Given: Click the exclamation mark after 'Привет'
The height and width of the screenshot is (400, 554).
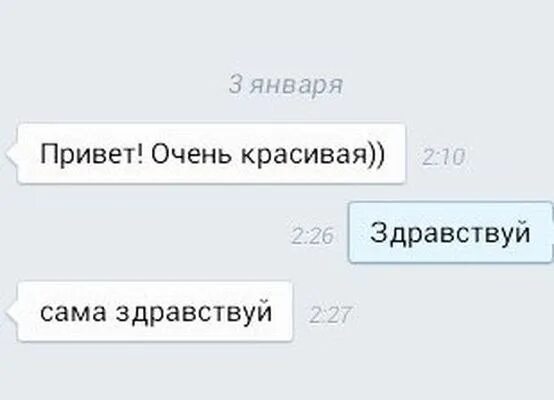Looking at the screenshot, I should click(141, 153).
